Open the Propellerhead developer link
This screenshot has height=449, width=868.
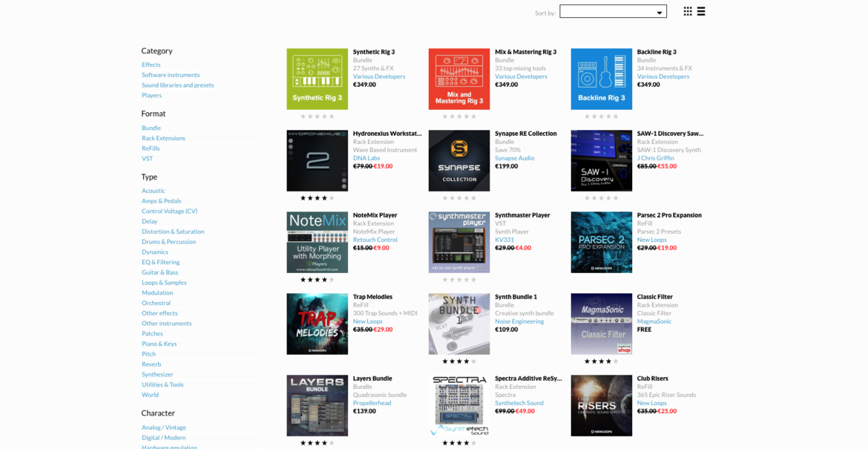coord(372,403)
